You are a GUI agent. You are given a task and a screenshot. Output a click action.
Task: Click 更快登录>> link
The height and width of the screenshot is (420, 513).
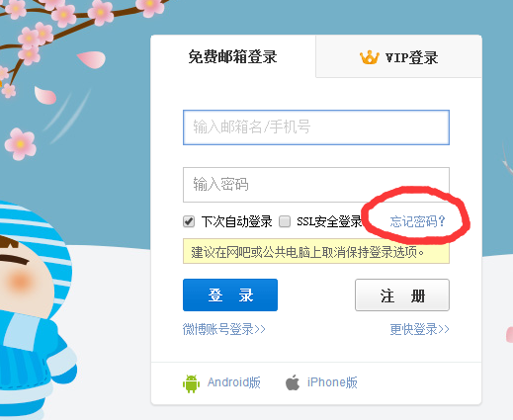(x=419, y=329)
